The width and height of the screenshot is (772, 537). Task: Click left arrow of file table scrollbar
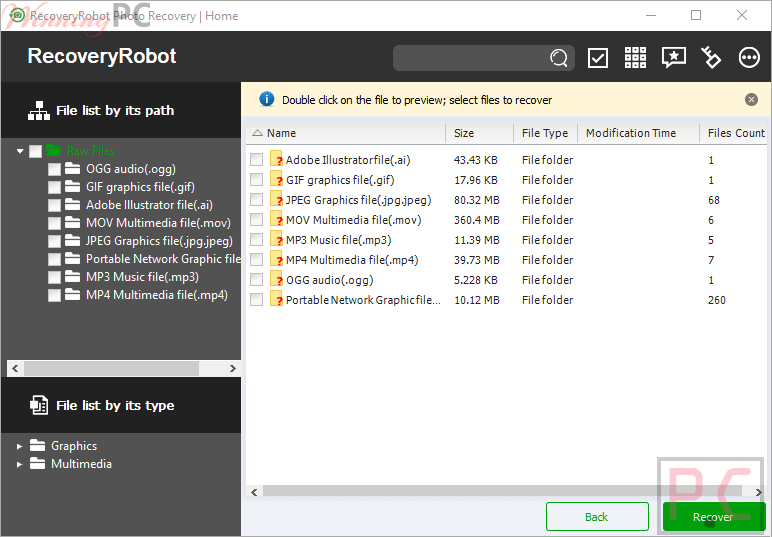(x=254, y=492)
